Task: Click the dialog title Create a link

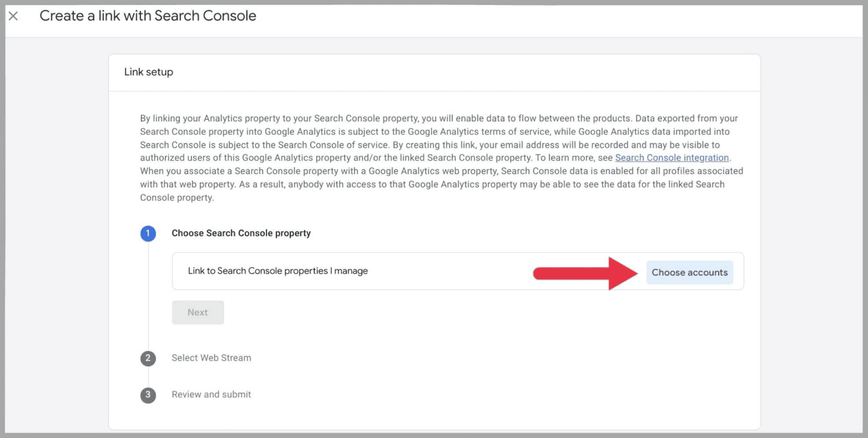Action: tap(147, 16)
